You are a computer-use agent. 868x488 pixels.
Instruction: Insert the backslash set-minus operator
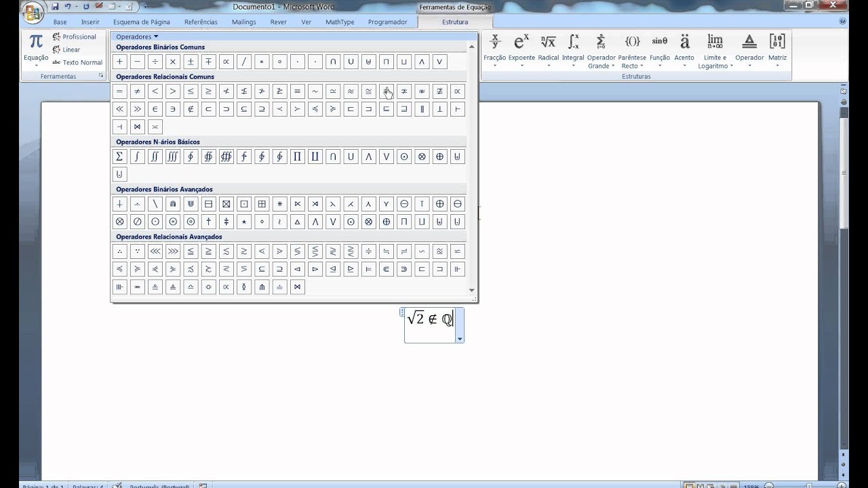155,204
